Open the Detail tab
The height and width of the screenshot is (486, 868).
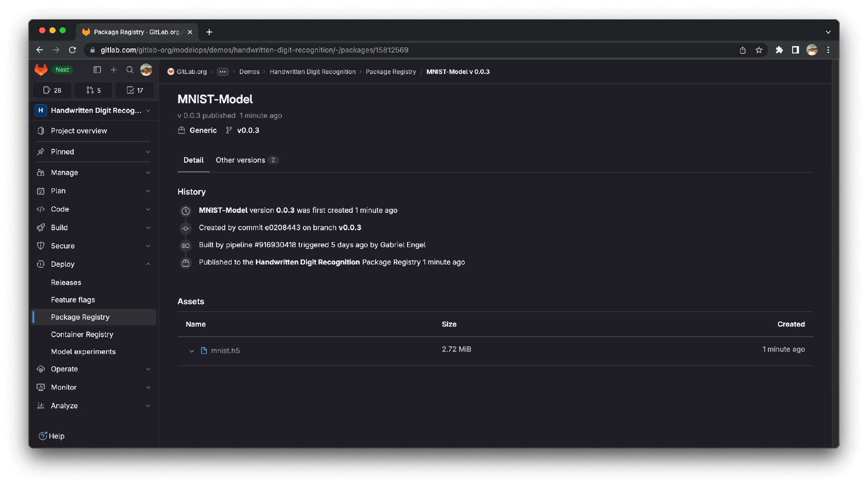(x=193, y=160)
